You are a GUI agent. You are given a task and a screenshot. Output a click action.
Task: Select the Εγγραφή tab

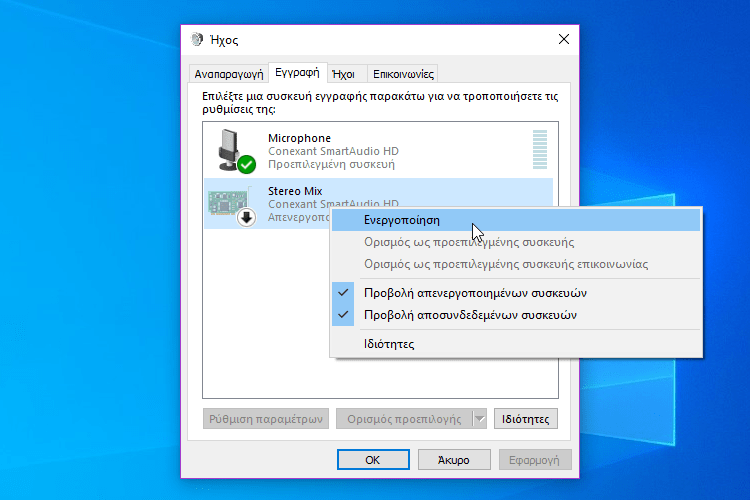coord(298,73)
